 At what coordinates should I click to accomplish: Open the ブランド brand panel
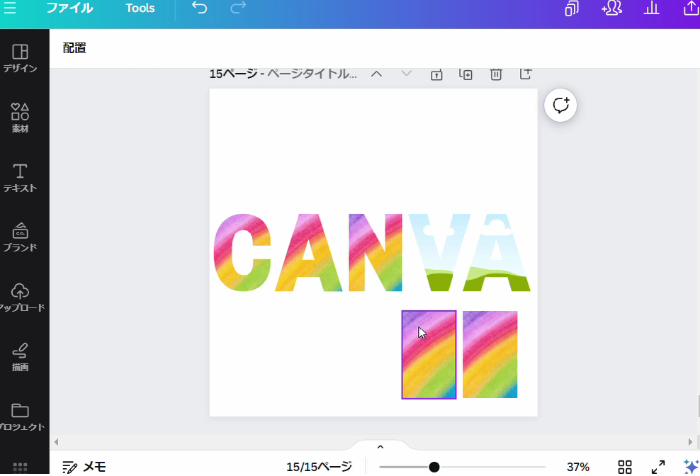pos(20,237)
